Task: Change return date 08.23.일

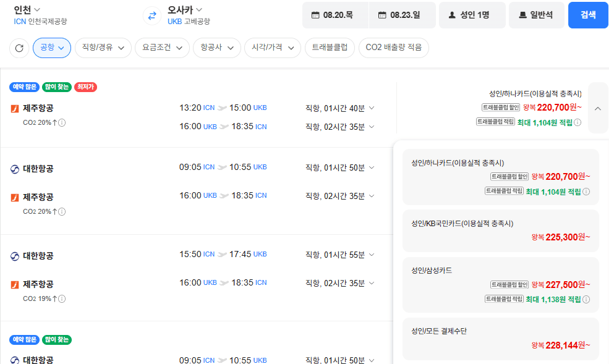Action: (402, 15)
